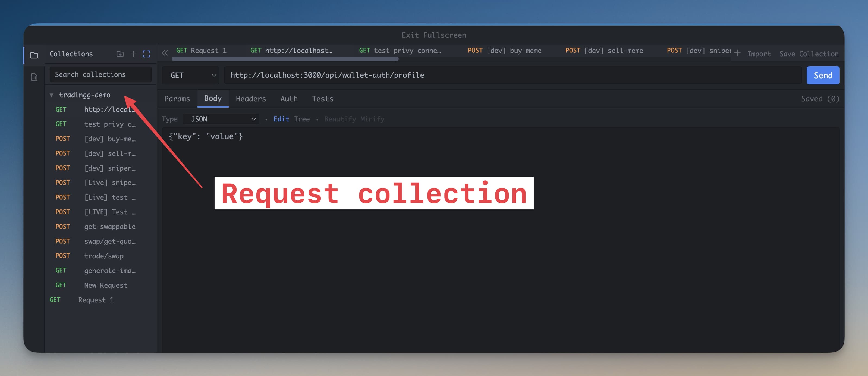Click the Import button

point(759,54)
